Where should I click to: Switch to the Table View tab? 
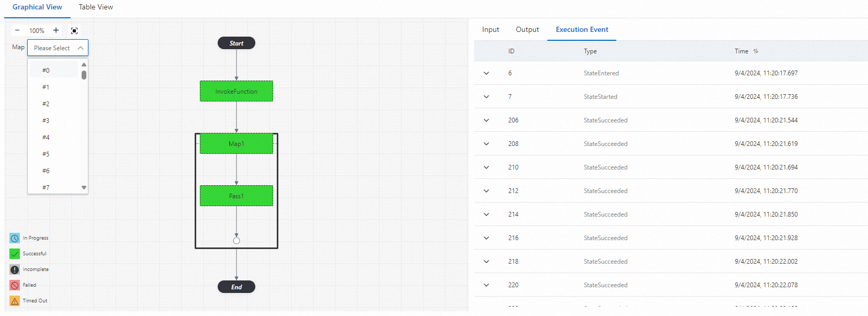(x=96, y=7)
